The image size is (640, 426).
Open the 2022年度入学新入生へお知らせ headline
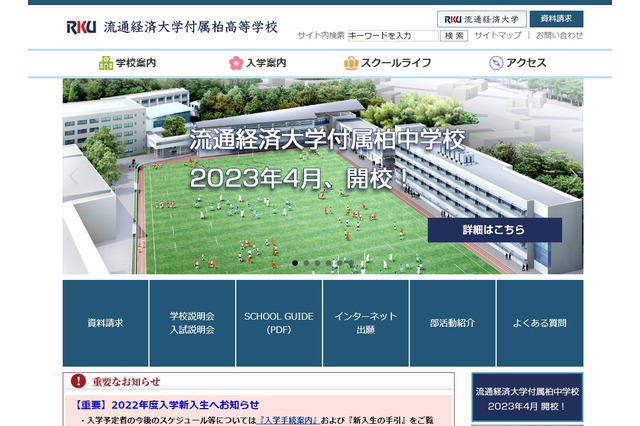pyautogui.click(x=167, y=405)
